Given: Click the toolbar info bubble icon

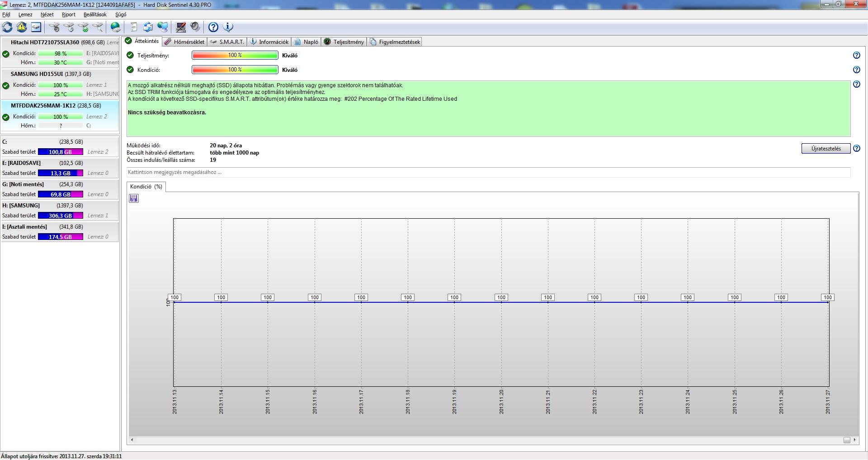Looking at the screenshot, I should pyautogui.click(x=228, y=27).
